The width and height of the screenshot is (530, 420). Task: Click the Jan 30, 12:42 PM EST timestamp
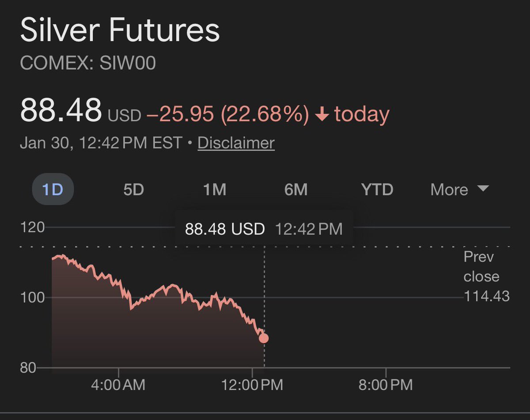[x=101, y=143]
